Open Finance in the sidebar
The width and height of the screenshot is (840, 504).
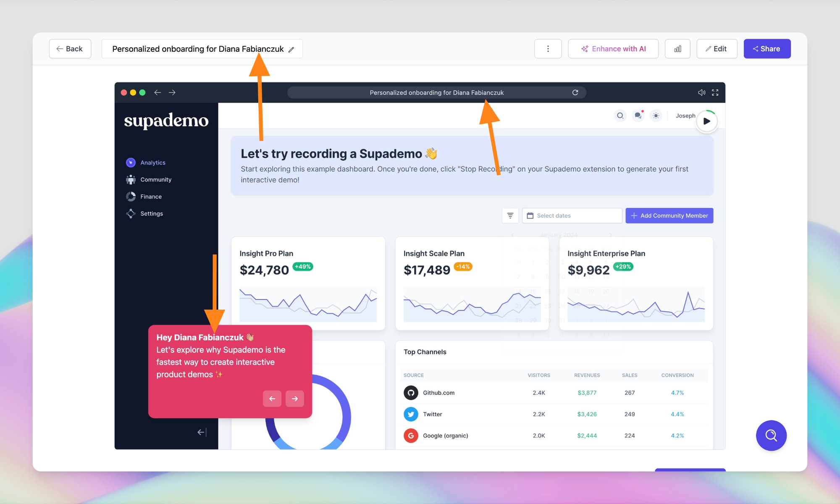[151, 197]
